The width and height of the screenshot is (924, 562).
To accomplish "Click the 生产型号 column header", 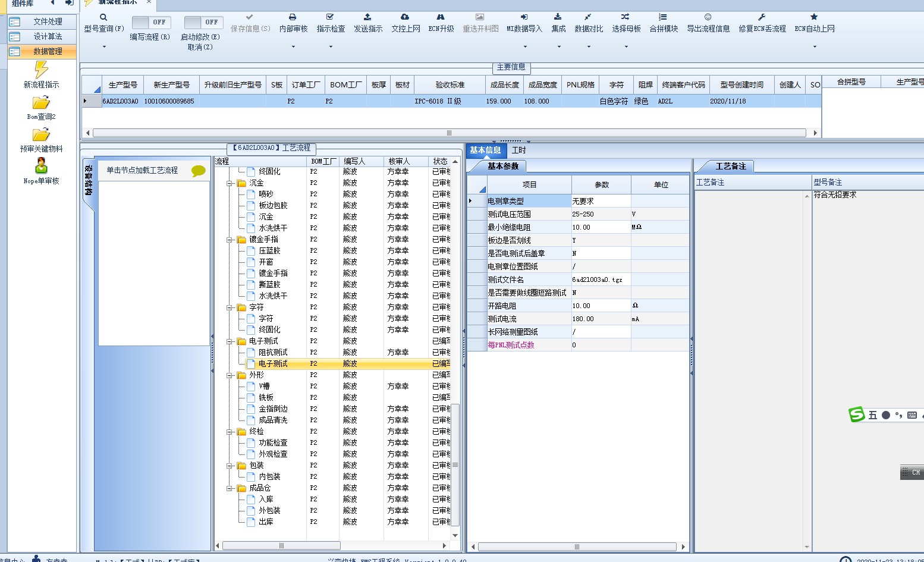I will point(122,85).
